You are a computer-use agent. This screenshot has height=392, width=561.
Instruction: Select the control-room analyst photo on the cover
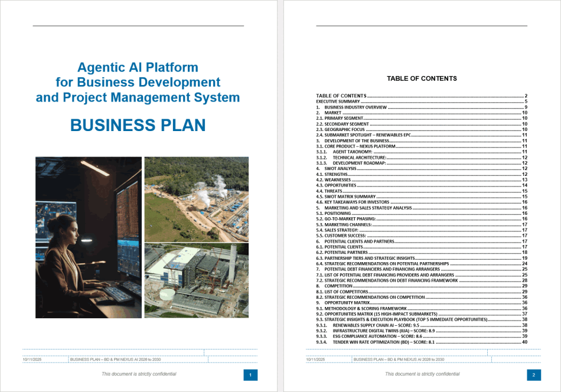click(87, 236)
